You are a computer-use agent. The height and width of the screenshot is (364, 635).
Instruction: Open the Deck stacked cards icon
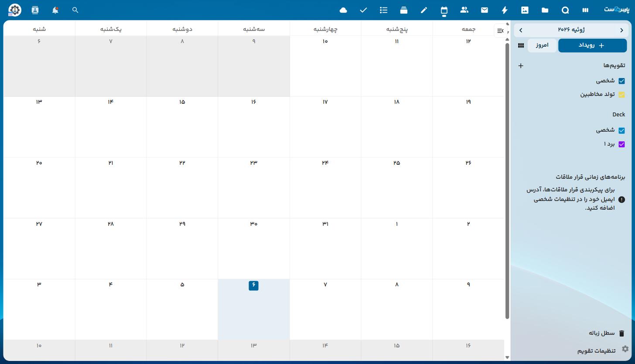click(x=404, y=10)
